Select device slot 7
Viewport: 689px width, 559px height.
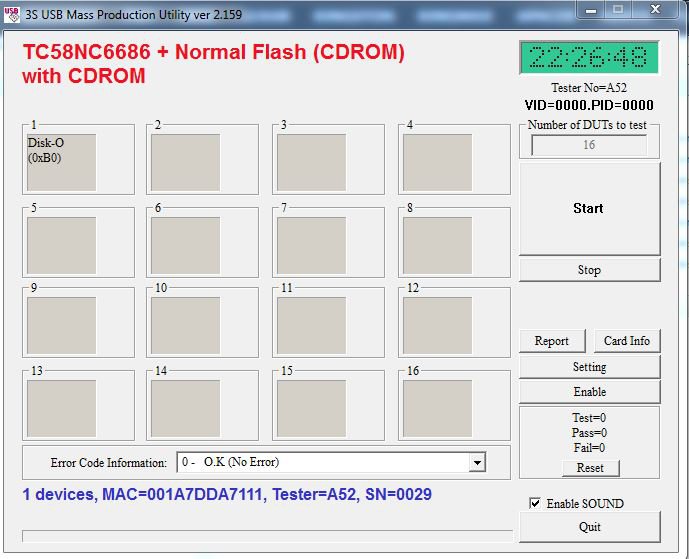pos(311,245)
